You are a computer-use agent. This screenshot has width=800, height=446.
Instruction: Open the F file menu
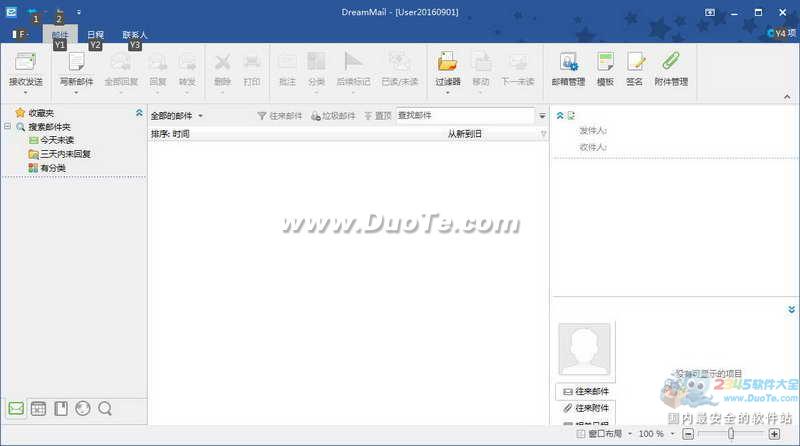pyautogui.click(x=20, y=34)
